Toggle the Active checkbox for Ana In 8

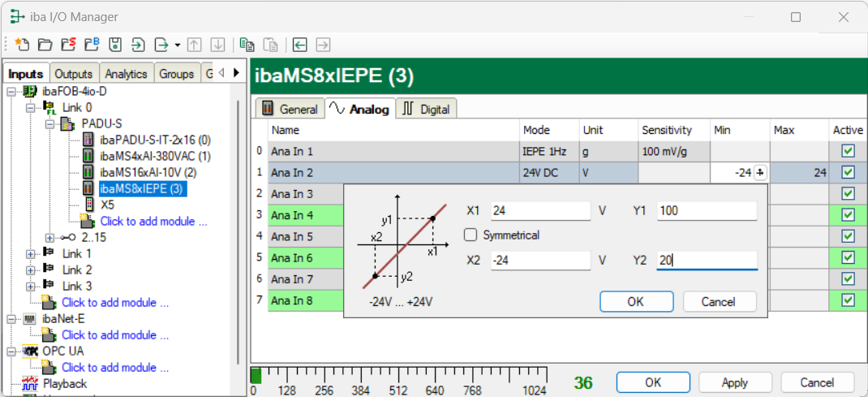(848, 300)
